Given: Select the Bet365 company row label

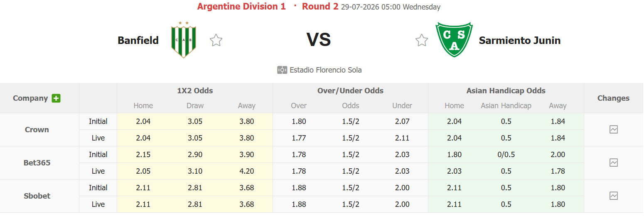Looking at the screenshot, I should pyautogui.click(x=37, y=163).
